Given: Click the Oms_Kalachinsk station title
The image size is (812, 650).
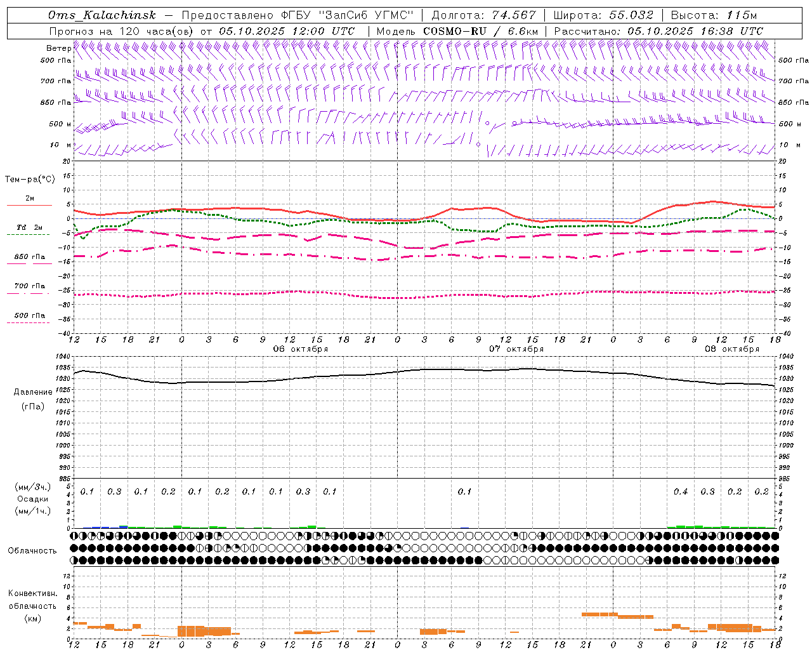Looking at the screenshot, I should pyautogui.click(x=101, y=15).
